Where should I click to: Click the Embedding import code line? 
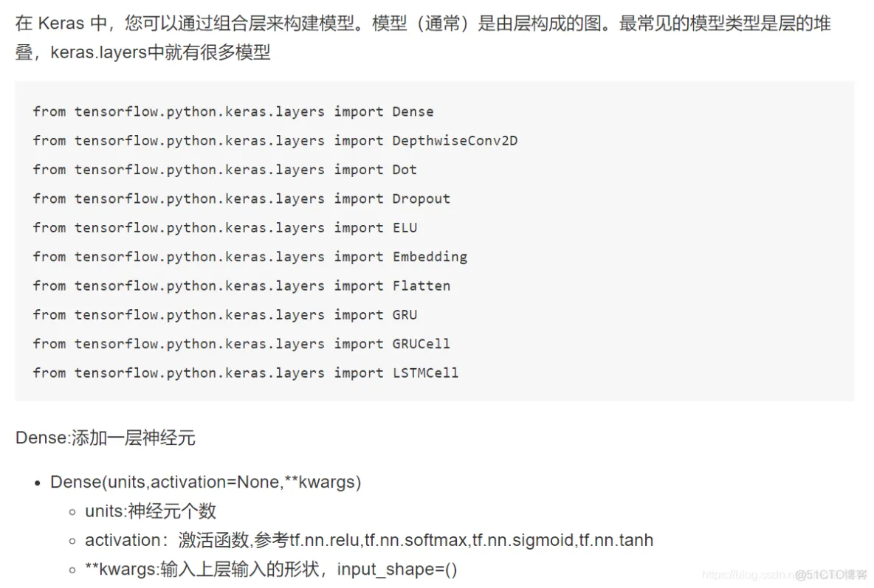[x=250, y=257]
